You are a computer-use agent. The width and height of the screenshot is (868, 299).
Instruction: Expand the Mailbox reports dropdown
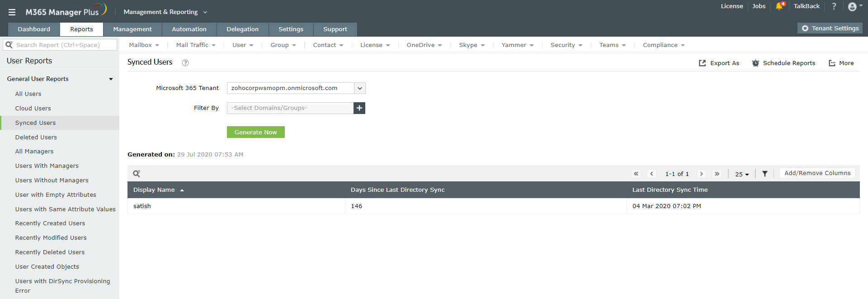tap(144, 45)
